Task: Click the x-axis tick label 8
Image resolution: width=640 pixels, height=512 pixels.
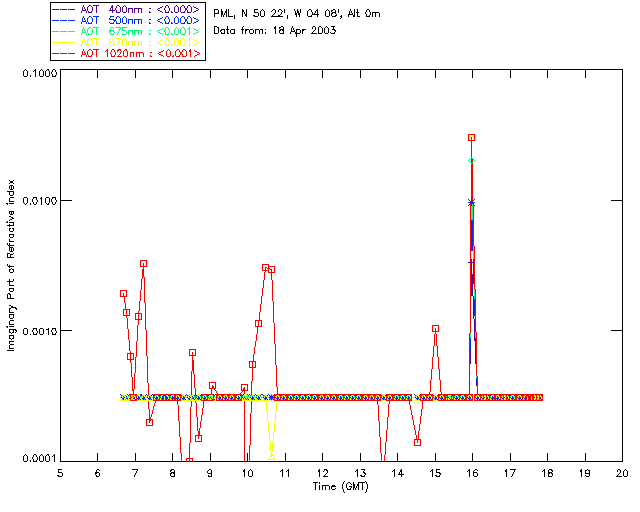Action: point(173,473)
